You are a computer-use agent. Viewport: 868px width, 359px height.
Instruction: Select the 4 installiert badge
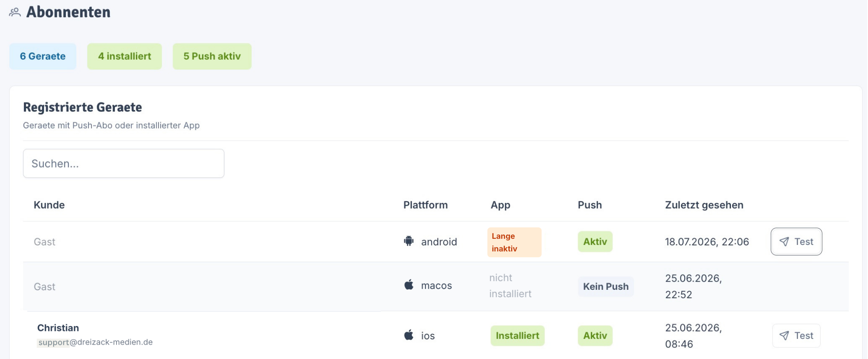pos(124,56)
